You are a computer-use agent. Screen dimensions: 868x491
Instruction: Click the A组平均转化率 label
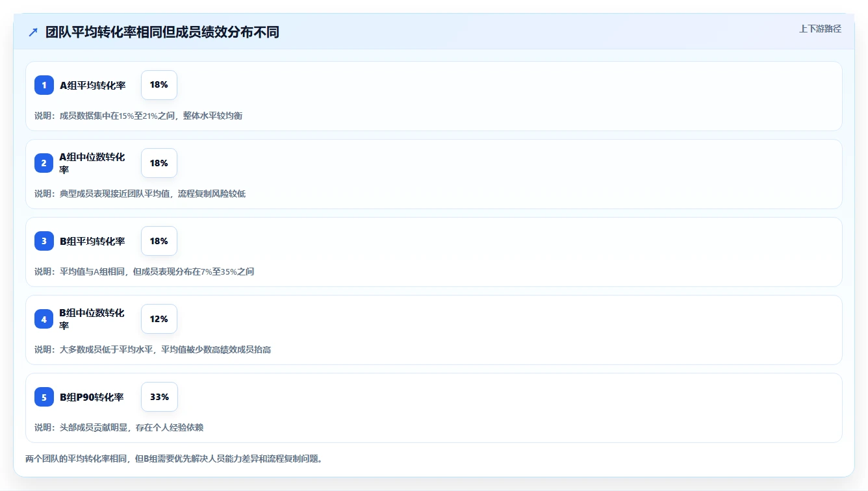pos(93,85)
